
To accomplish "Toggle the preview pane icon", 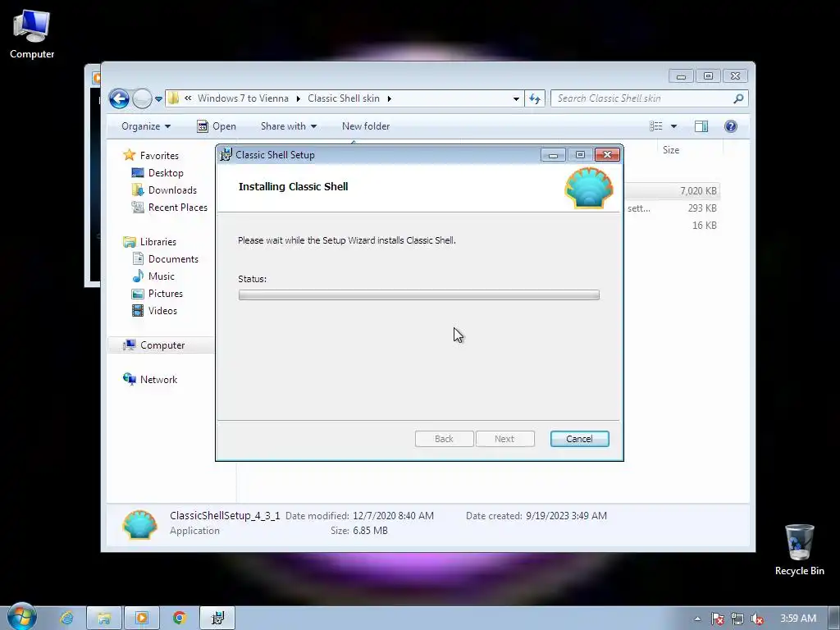I will coord(701,126).
